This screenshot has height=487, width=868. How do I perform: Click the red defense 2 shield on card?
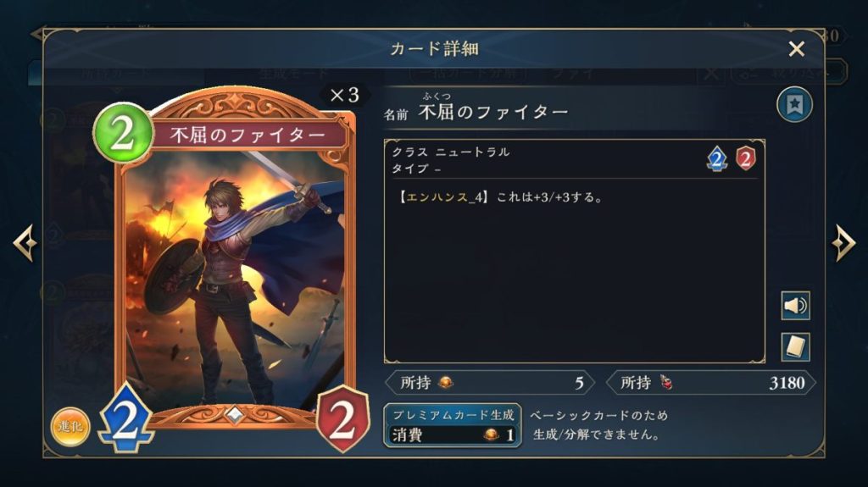pos(342,419)
